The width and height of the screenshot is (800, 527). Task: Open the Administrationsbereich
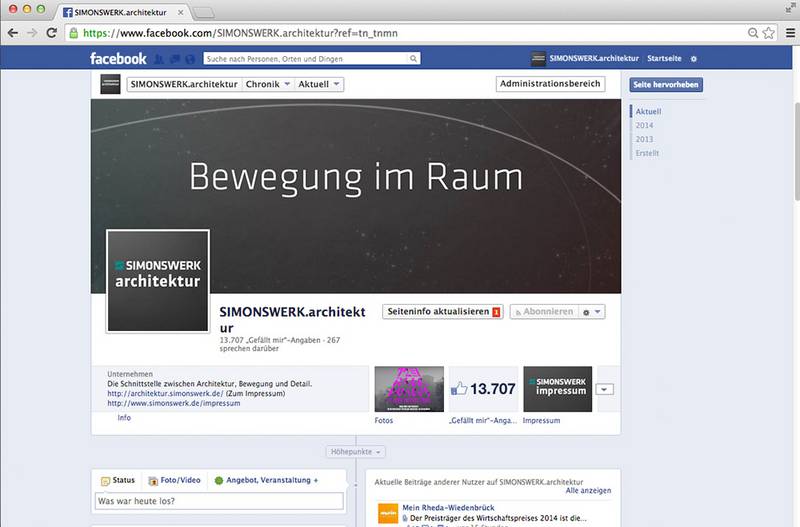551,84
